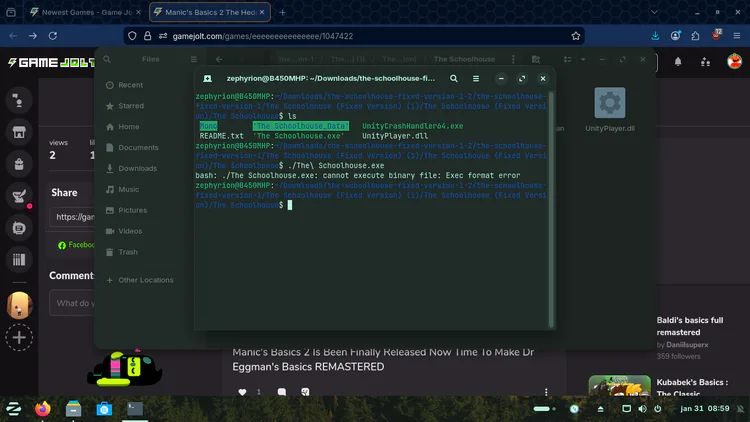Click the terminal vertical scrollbar
Image resolution: width=750 pixels, height=422 pixels.
551,209
